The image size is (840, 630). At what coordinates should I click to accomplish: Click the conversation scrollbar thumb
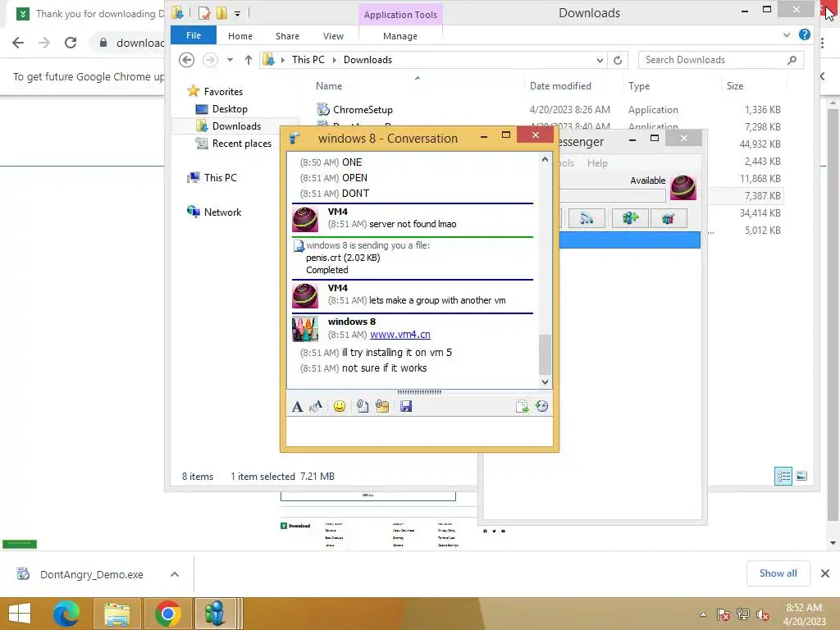coord(545,354)
